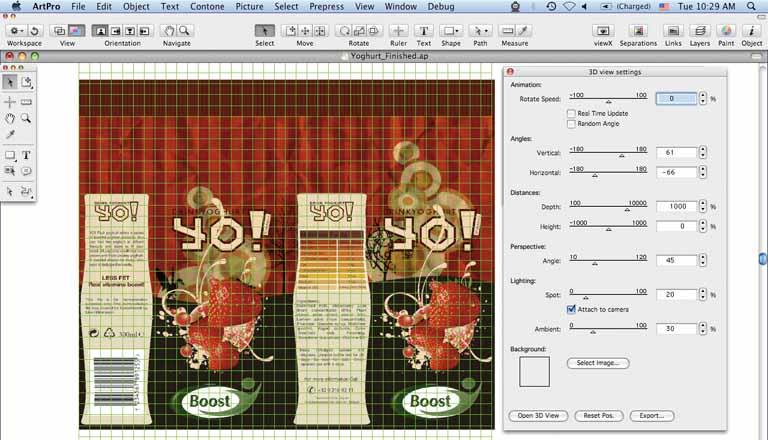Open the viewX panel
Viewport: 768px width, 440px height.
tap(603, 31)
